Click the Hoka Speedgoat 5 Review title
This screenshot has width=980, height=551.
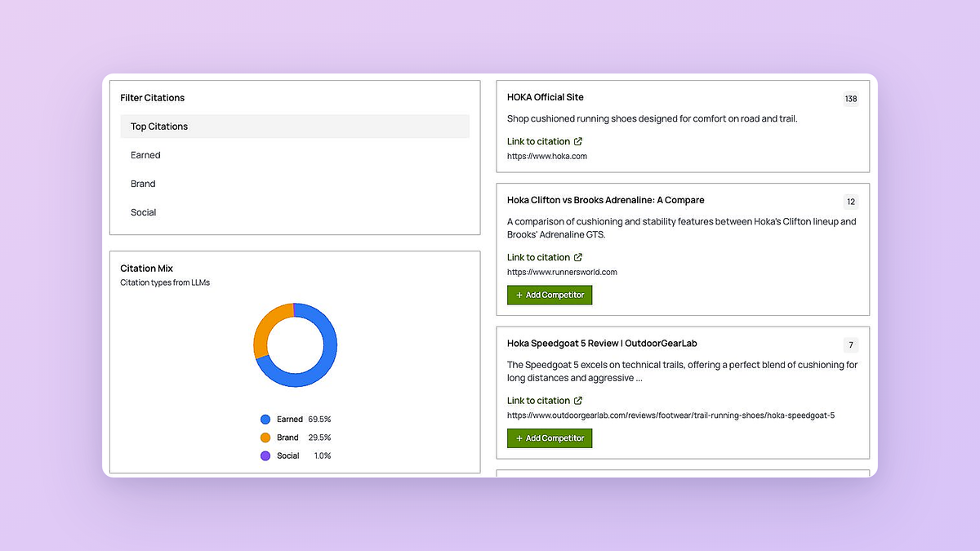click(602, 344)
